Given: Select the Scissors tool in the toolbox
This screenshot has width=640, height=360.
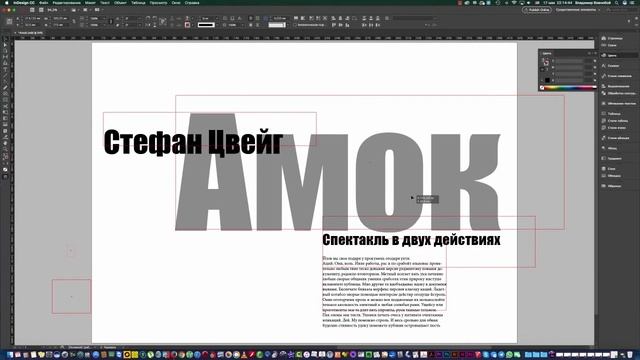Looking at the screenshot, I should (5, 106).
